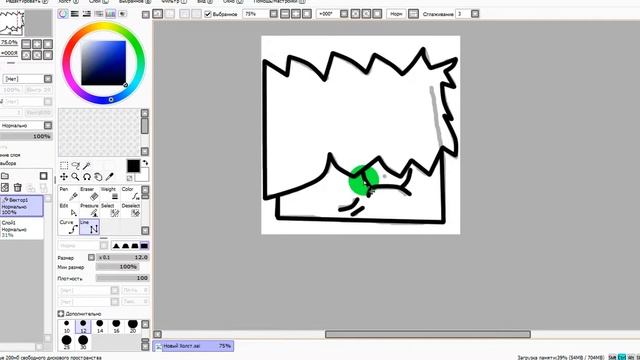Swap foreground and background colors

pos(145,162)
